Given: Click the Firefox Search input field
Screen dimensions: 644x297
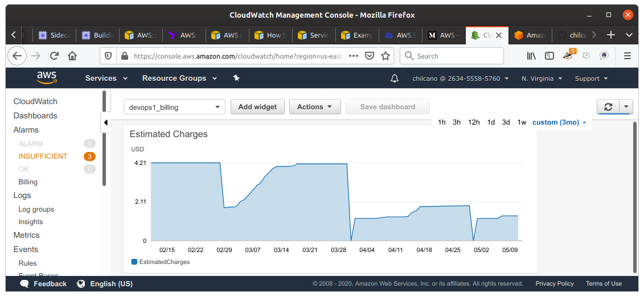Looking at the screenshot, I should pyautogui.click(x=452, y=56).
